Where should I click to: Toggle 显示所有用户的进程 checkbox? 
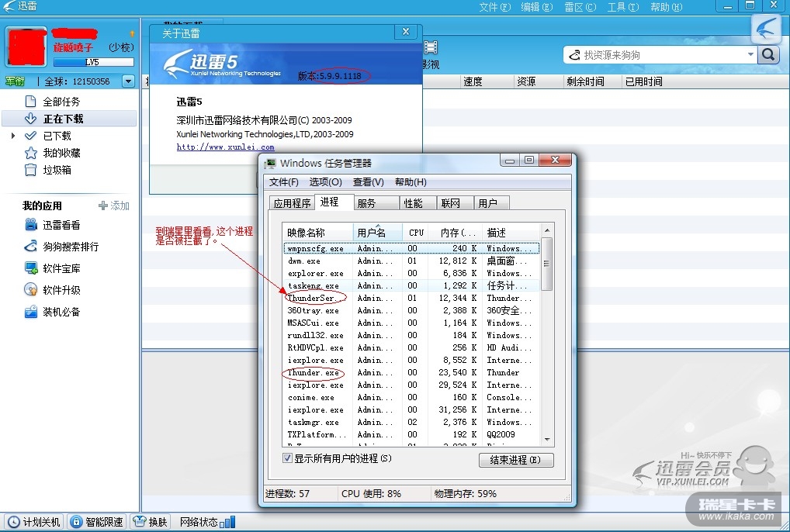point(287,458)
